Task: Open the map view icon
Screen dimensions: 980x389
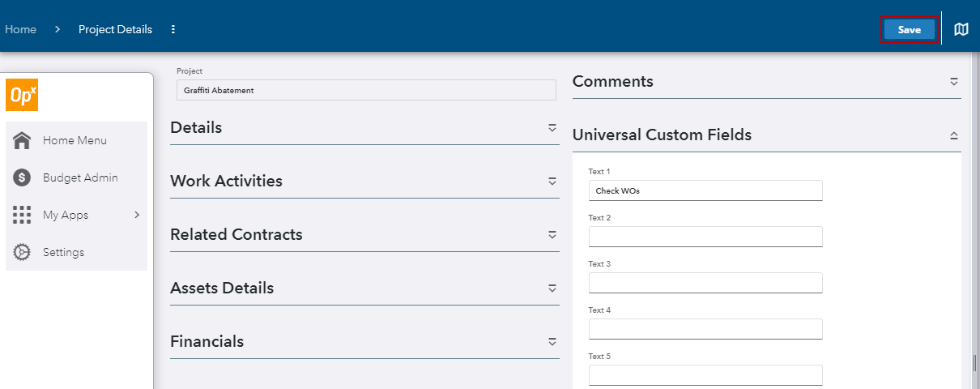Action: 961,29
